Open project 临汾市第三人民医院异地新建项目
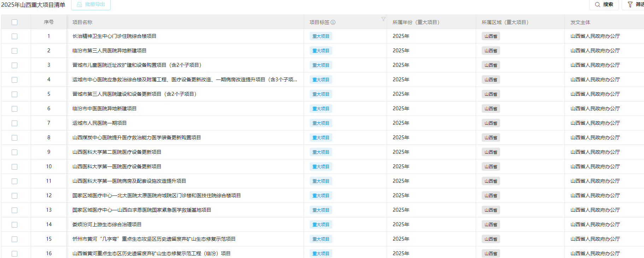 [x=109, y=51]
